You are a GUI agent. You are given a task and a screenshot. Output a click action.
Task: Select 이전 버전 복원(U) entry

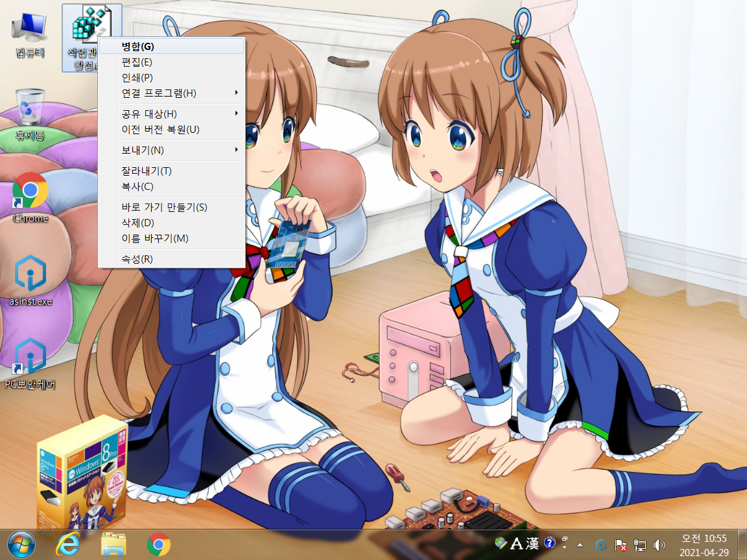(x=171, y=129)
